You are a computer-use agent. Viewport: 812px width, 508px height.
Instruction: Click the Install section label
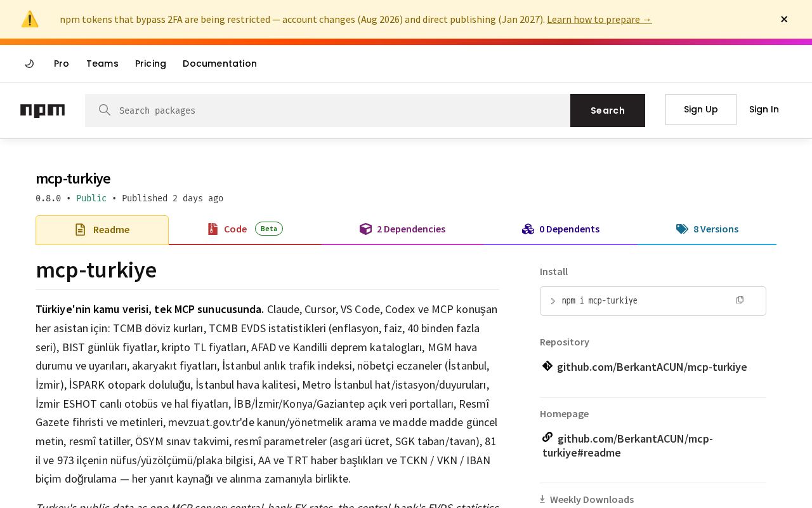tap(554, 272)
